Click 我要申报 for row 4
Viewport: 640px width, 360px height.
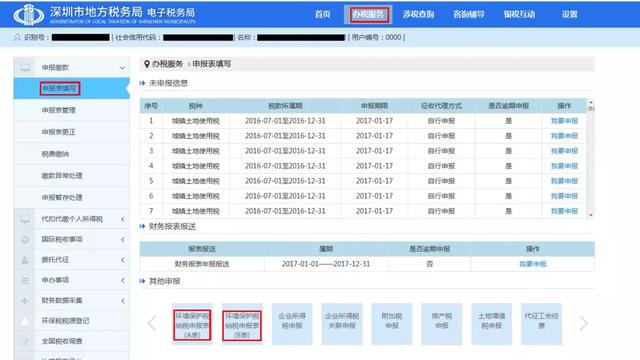tap(564, 166)
